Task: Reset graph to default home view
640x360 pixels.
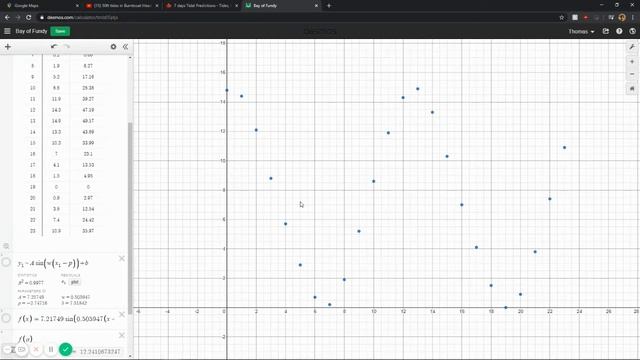Action: click(x=632, y=89)
